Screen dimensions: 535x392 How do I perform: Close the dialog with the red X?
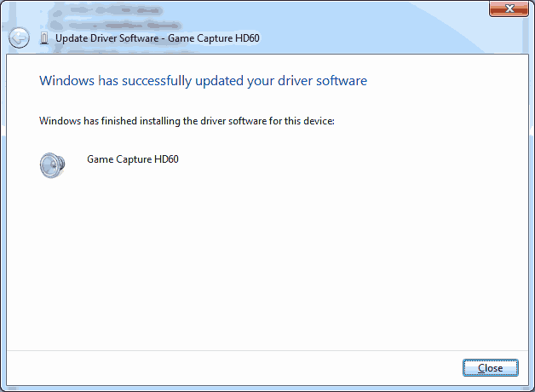pyautogui.click(x=509, y=9)
